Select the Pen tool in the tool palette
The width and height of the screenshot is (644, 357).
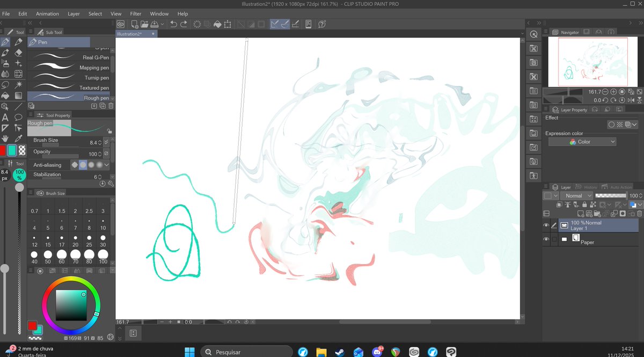point(5,42)
